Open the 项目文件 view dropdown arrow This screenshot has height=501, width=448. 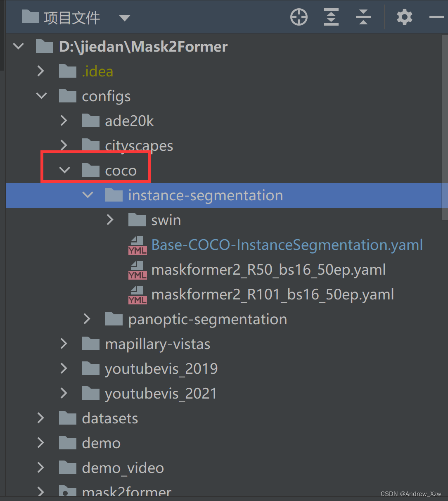[x=124, y=18]
